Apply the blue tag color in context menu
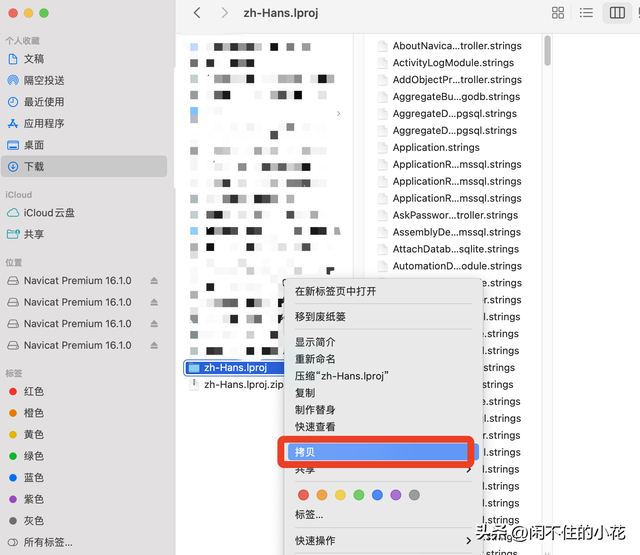This screenshot has height=555, width=640. [x=377, y=495]
